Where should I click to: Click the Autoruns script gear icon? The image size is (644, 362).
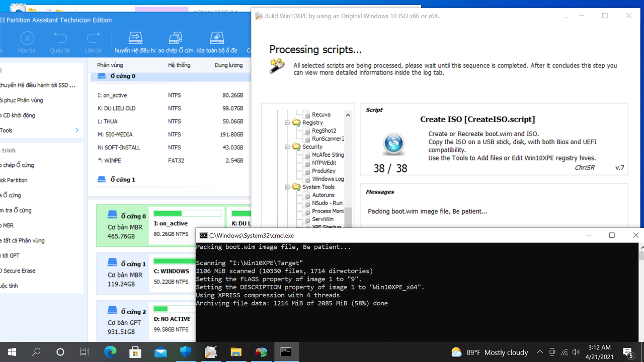(x=306, y=195)
